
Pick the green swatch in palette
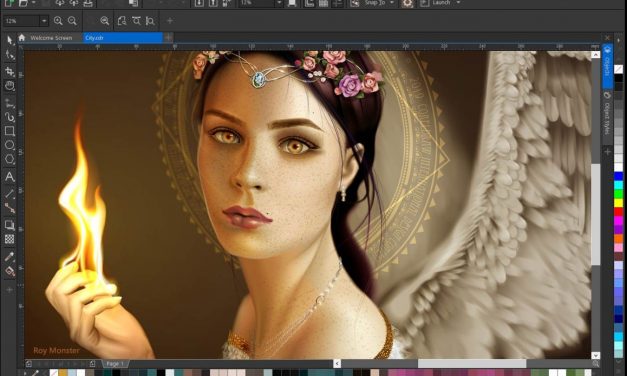coord(619,194)
